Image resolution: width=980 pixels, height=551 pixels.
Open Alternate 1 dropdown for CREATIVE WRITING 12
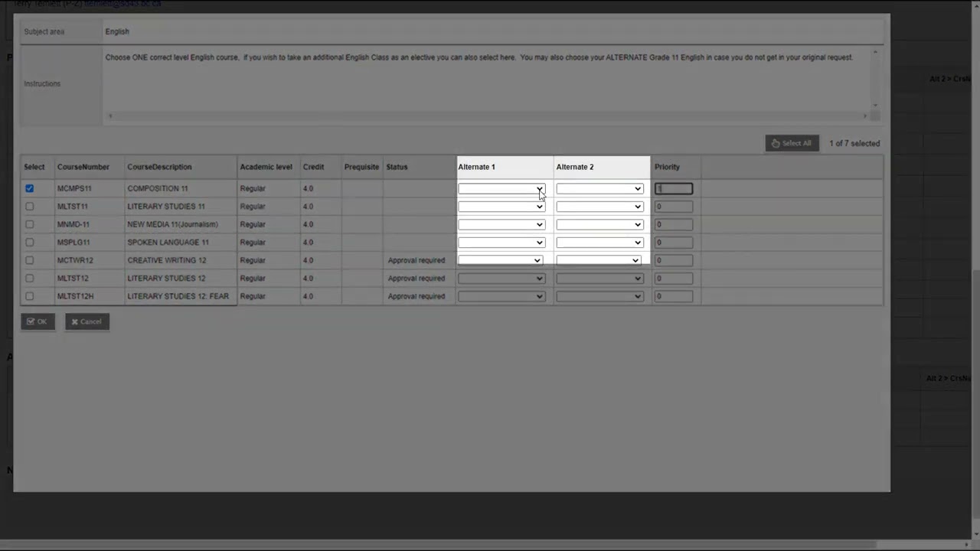(501, 260)
